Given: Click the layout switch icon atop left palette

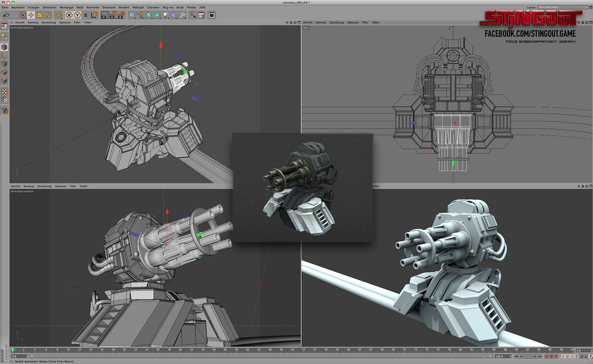Looking at the screenshot, I should click(4, 26).
